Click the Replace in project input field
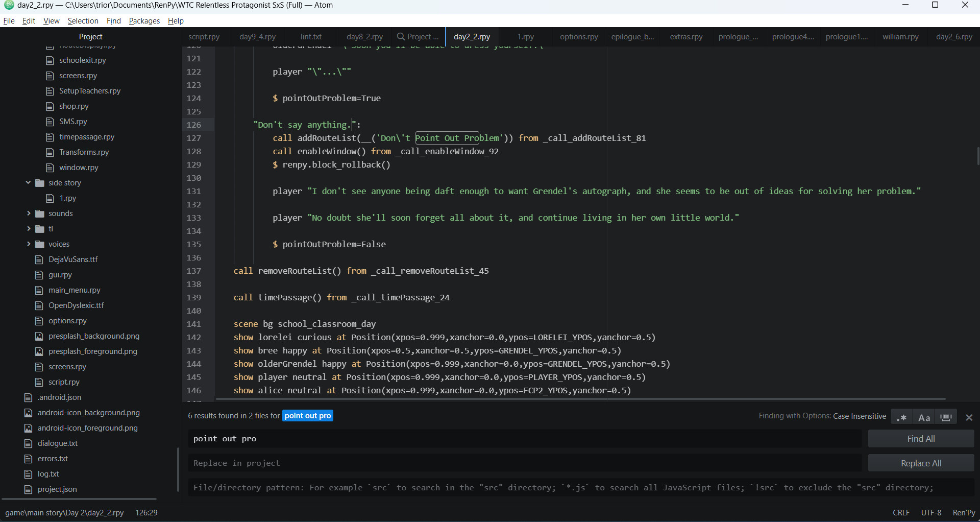980x522 pixels. click(510, 463)
